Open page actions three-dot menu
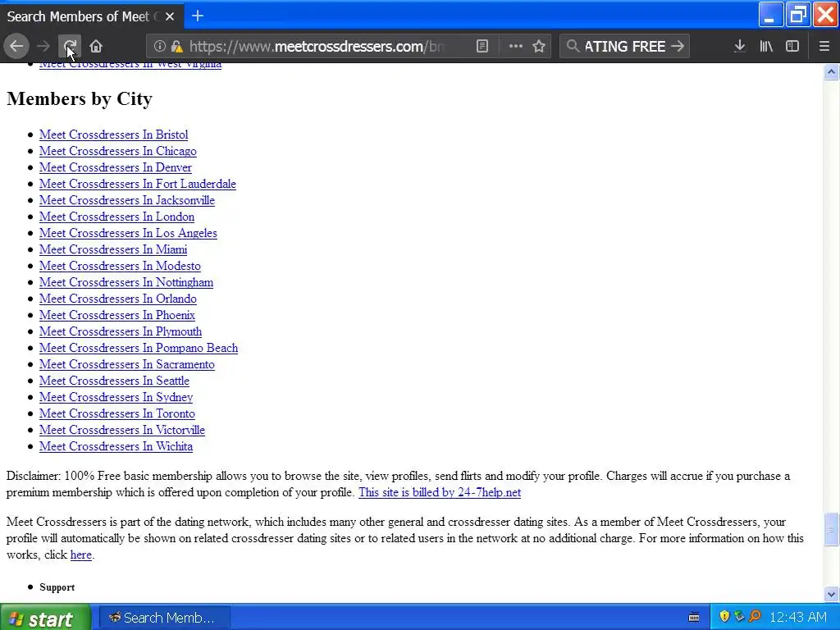 coord(515,47)
